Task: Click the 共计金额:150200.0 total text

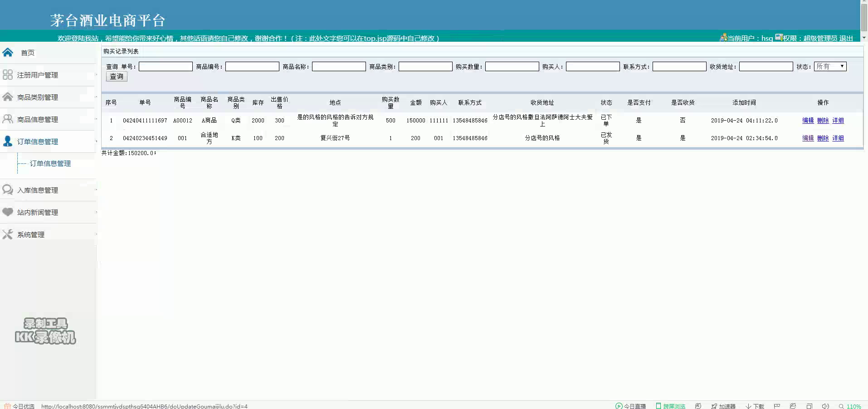Action: (128, 153)
